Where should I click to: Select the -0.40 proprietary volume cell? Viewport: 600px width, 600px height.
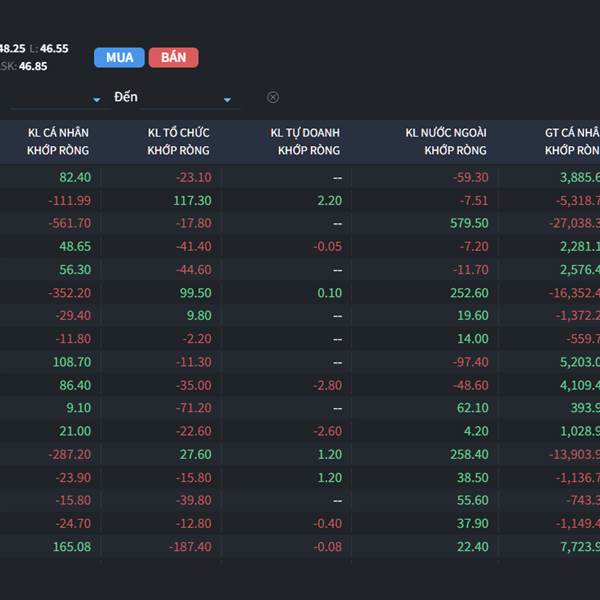[x=328, y=523]
